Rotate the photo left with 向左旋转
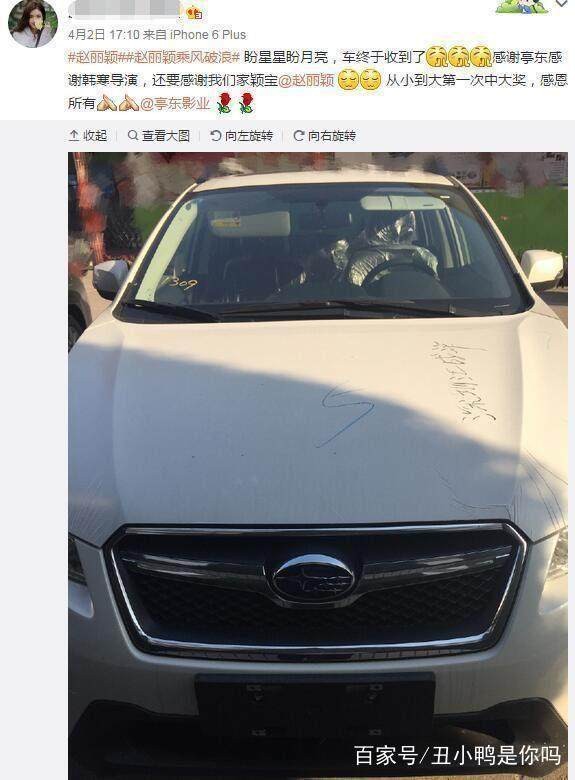Image resolution: width=575 pixels, height=780 pixels. (242, 135)
